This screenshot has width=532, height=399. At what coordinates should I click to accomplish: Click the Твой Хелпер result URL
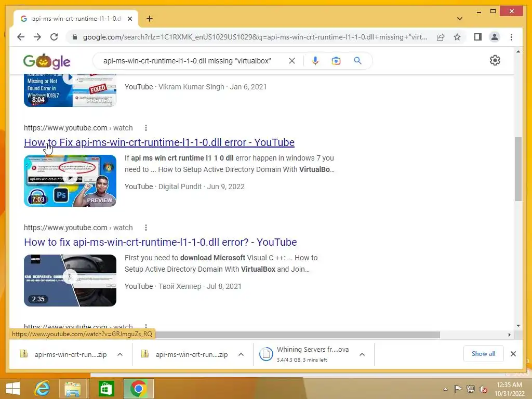click(x=78, y=228)
